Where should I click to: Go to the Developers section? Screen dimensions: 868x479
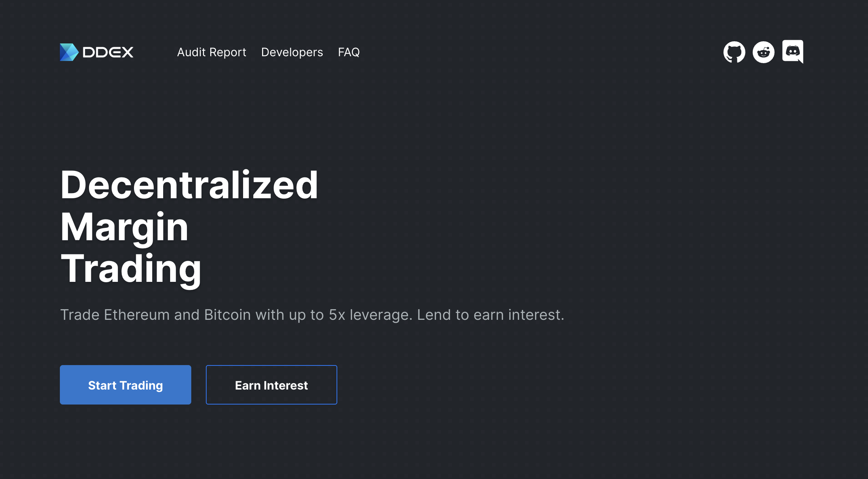click(292, 52)
